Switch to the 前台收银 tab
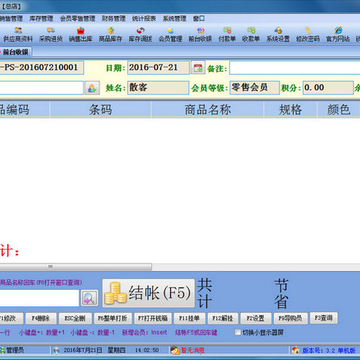Screen dimensions: 360x360 [x=15, y=52]
